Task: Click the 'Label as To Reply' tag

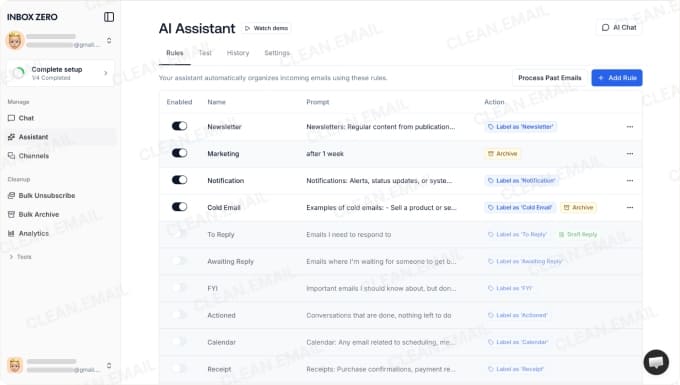Action: (x=517, y=235)
